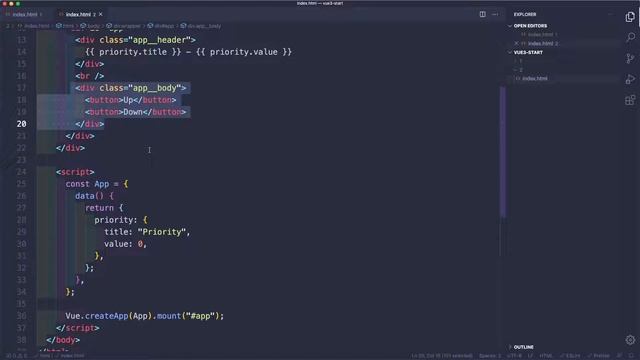The height and width of the screenshot is (360, 640).
Task: Click the '<br />' code line
Action: click(x=89, y=76)
